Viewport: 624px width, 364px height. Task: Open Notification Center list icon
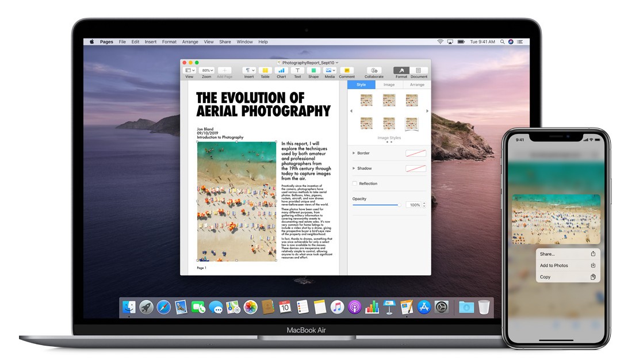pyautogui.click(x=520, y=41)
